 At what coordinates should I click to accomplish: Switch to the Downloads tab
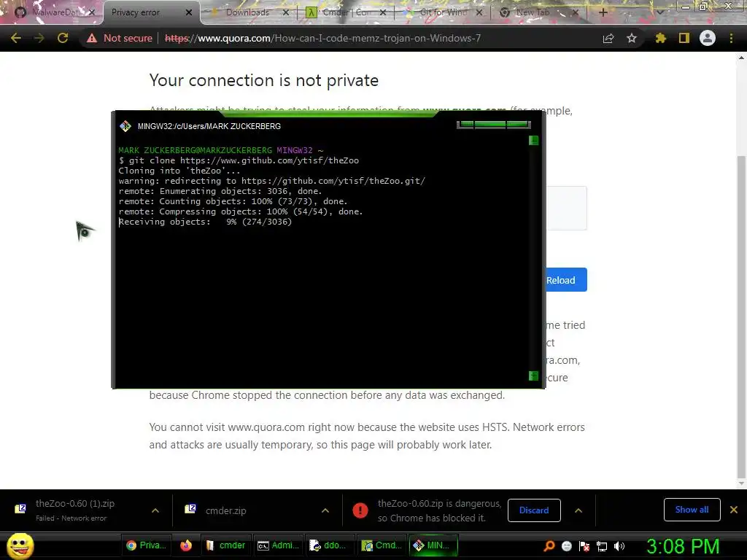(247, 12)
